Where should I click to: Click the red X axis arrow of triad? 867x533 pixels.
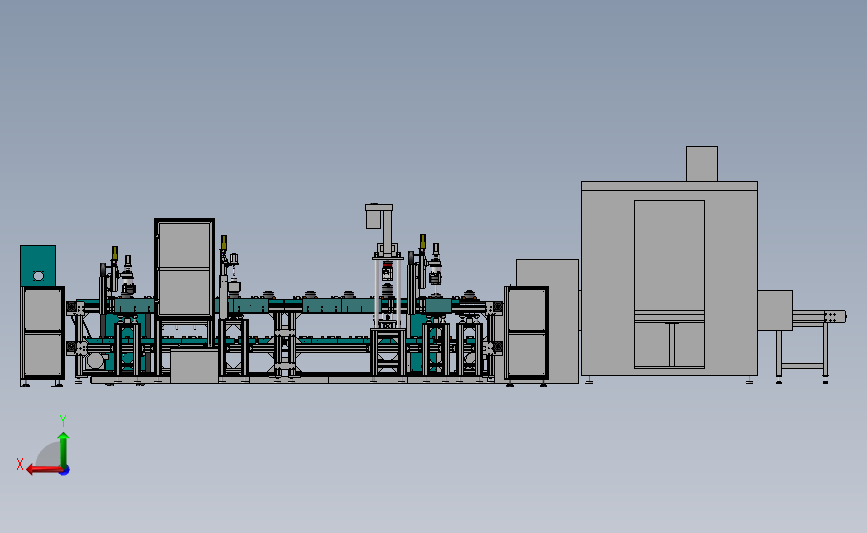[44, 470]
